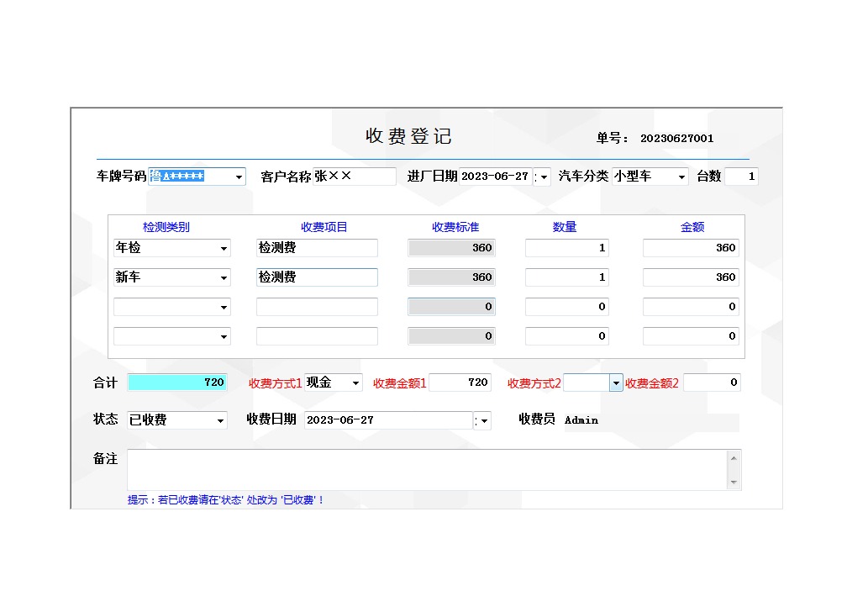Click the third row's 数量 field
The width and height of the screenshot is (868, 612).
pyautogui.click(x=567, y=306)
